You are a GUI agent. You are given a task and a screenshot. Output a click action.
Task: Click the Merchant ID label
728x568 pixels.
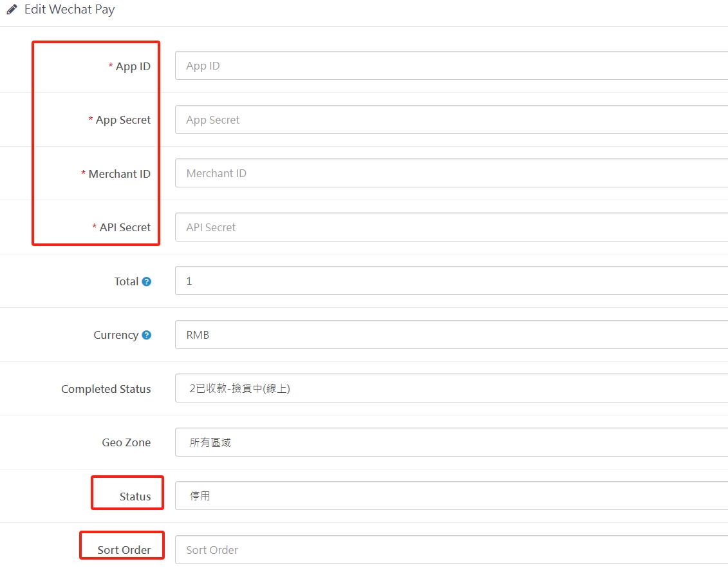[119, 174]
